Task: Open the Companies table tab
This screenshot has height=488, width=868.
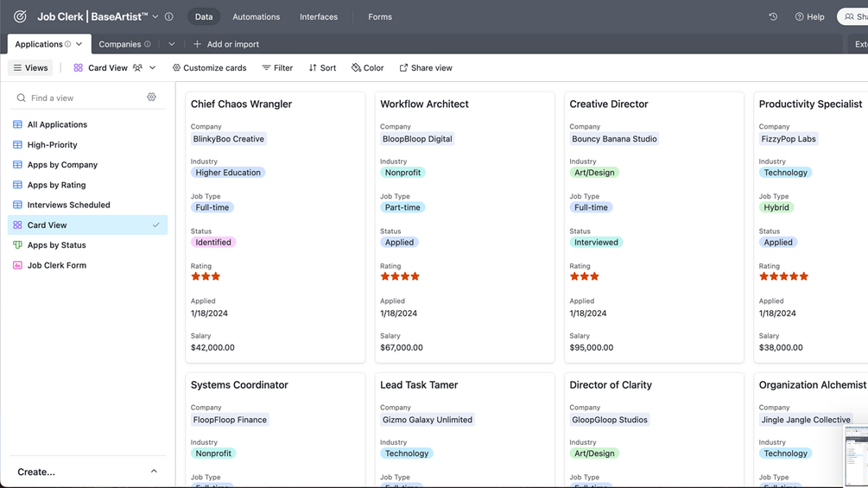Action: tap(120, 44)
